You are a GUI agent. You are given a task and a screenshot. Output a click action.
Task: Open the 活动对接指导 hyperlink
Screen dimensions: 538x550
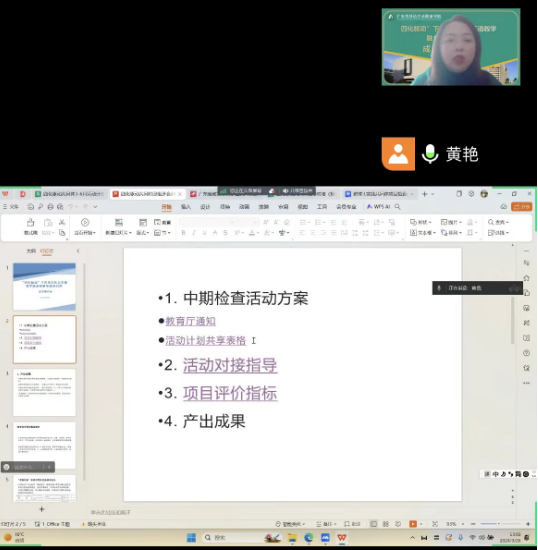coord(230,365)
